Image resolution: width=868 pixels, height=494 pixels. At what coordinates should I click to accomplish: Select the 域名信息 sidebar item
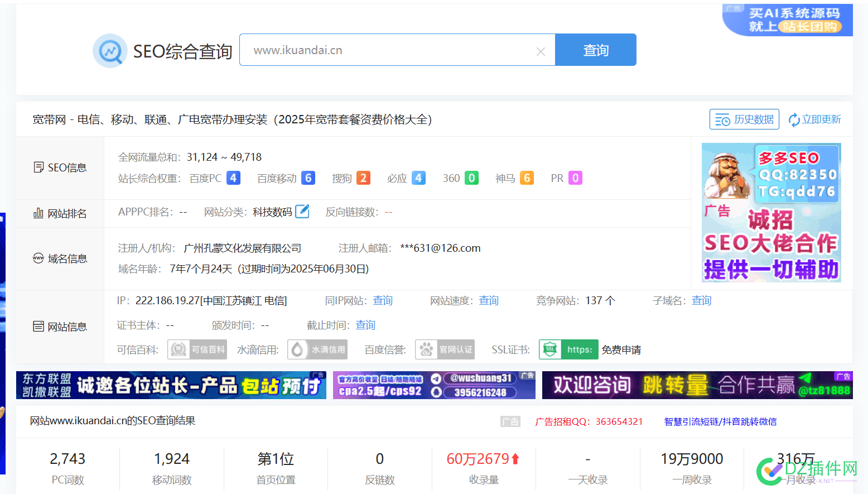coord(60,258)
